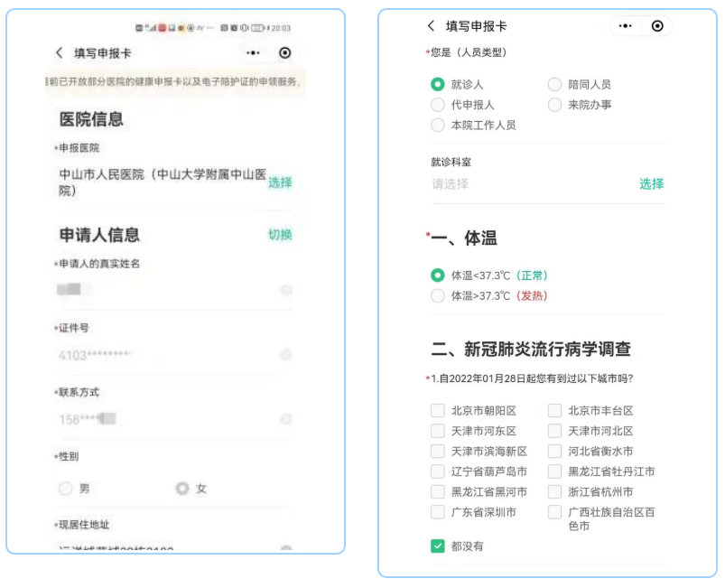Click the back arrow in right screen header
The width and height of the screenshot is (725, 588).
click(x=431, y=26)
